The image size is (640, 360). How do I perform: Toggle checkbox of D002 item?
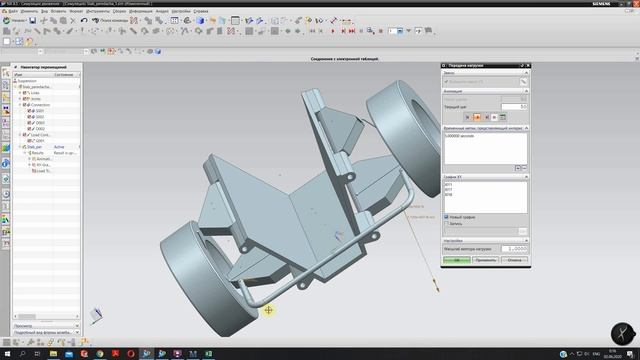pyautogui.click(x=29, y=129)
